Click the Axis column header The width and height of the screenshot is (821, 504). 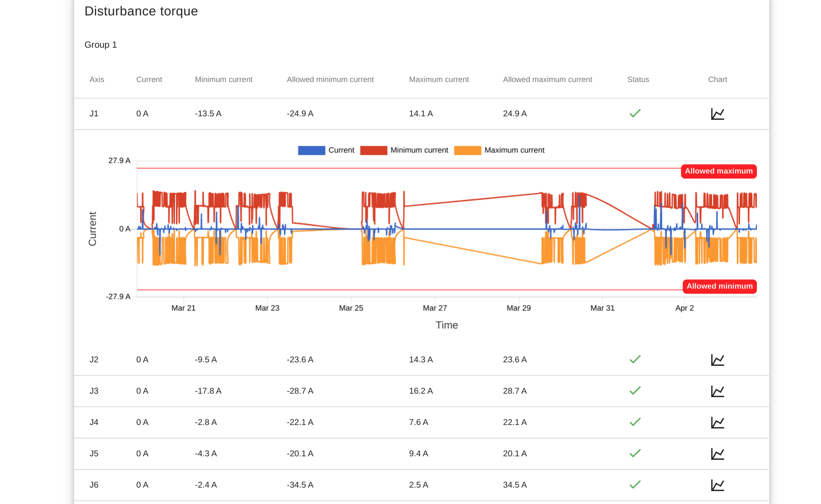point(97,80)
